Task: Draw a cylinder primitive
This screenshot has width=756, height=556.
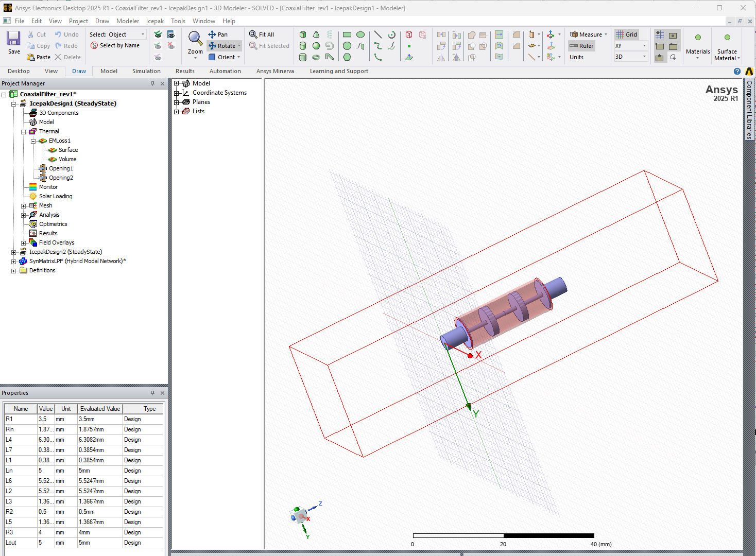Action: coord(303,46)
